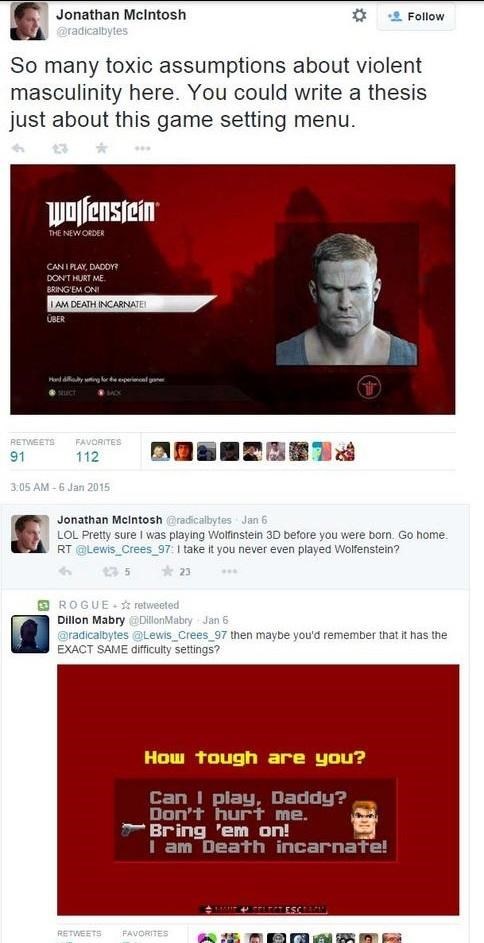
Task: Reply to the main tweet via arrow icon
Action: (19, 148)
